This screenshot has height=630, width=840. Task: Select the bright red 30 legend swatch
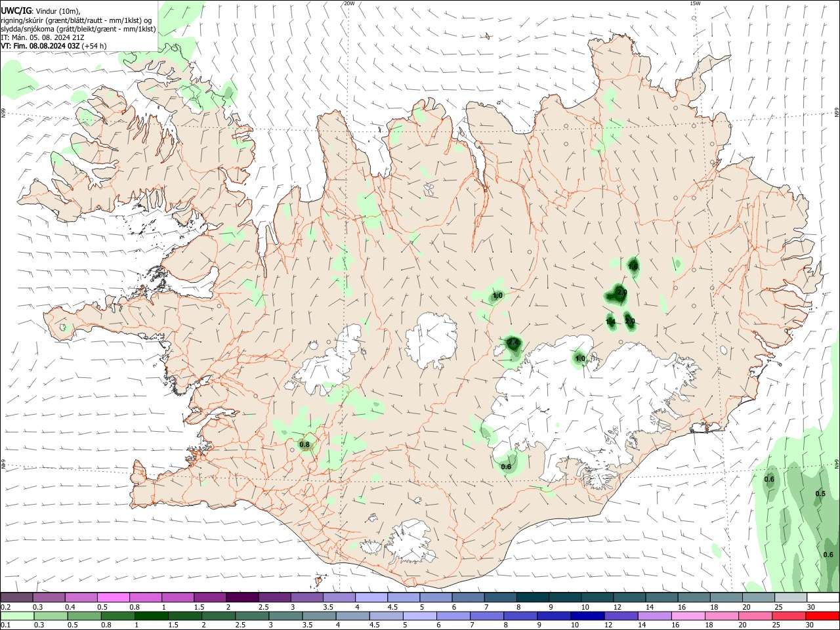pos(823,616)
